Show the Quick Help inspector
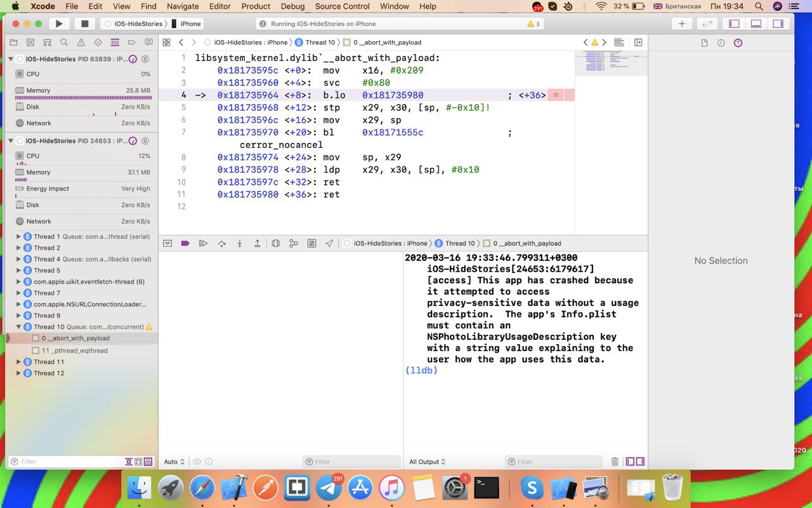Screen dimensions: 812x508 (738, 43)
